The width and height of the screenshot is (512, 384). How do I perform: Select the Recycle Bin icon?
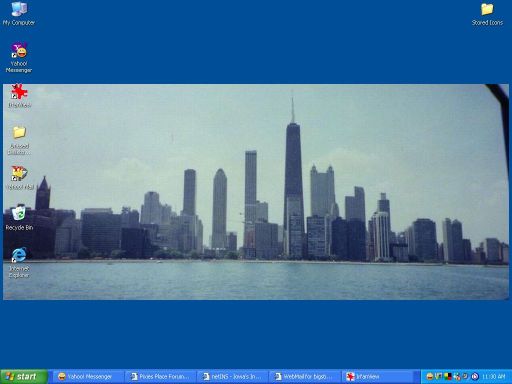(x=19, y=217)
